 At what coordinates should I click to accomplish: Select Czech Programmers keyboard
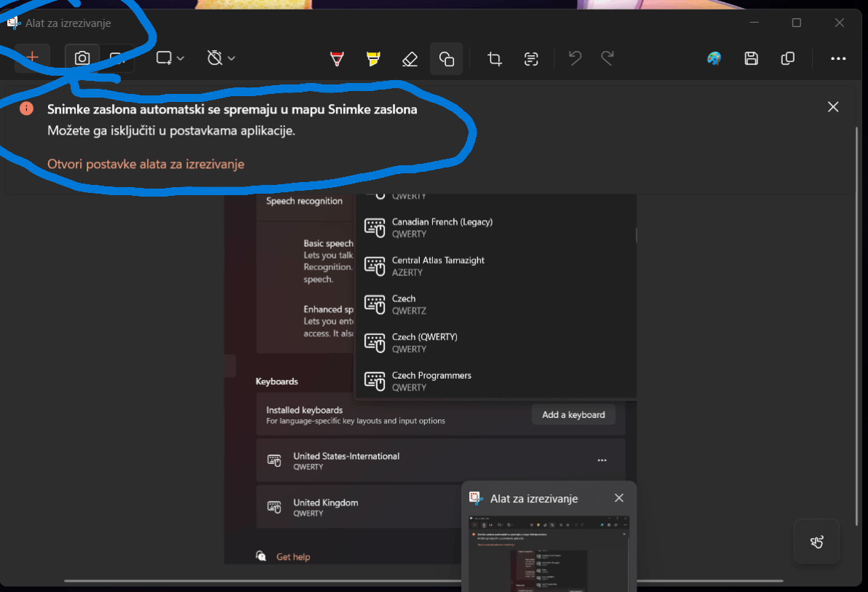coord(495,381)
